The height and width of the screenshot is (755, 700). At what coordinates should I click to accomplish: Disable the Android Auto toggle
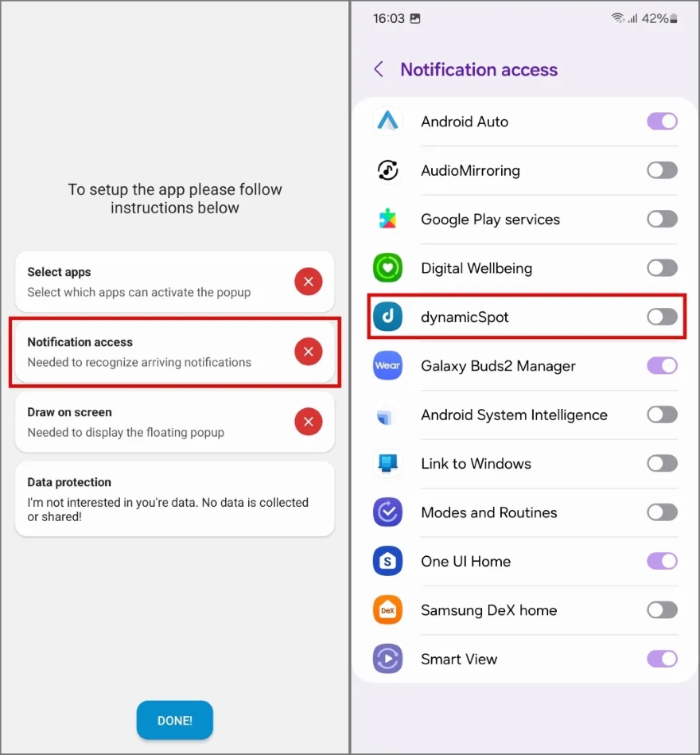[662, 122]
